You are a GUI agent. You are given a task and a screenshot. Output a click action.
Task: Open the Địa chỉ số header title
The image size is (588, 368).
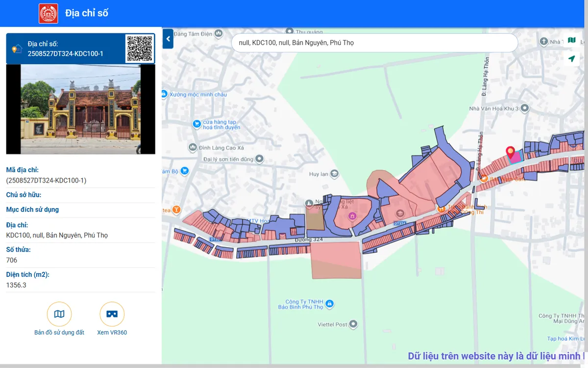pos(87,13)
